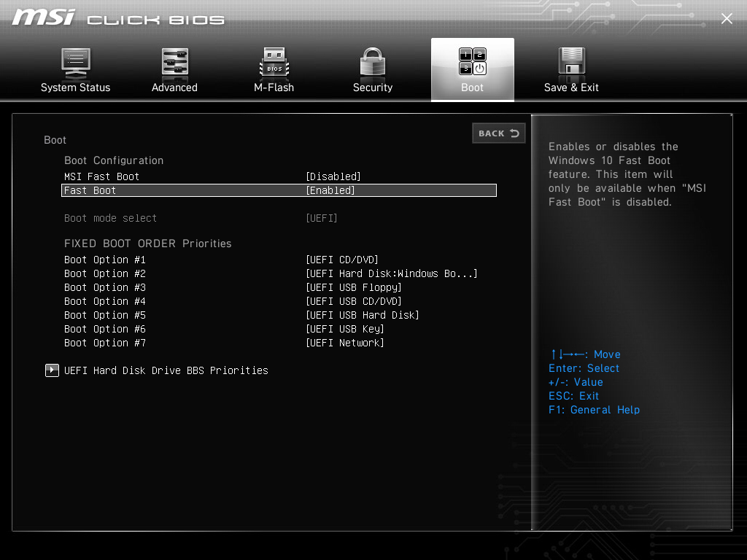Click the Boot section title

click(55, 140)
